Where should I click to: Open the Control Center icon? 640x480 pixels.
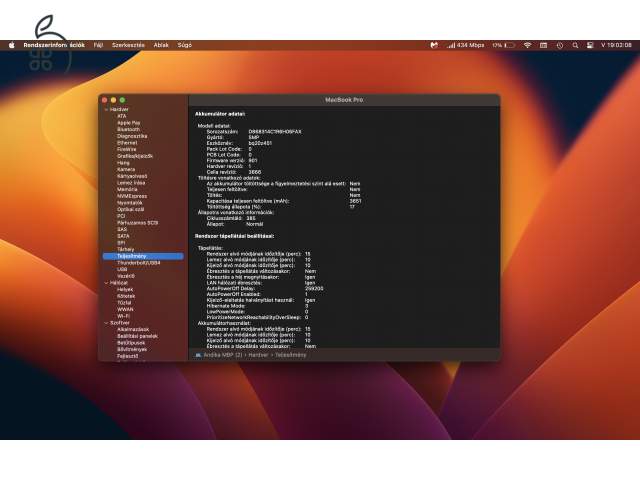coord(590,45)
